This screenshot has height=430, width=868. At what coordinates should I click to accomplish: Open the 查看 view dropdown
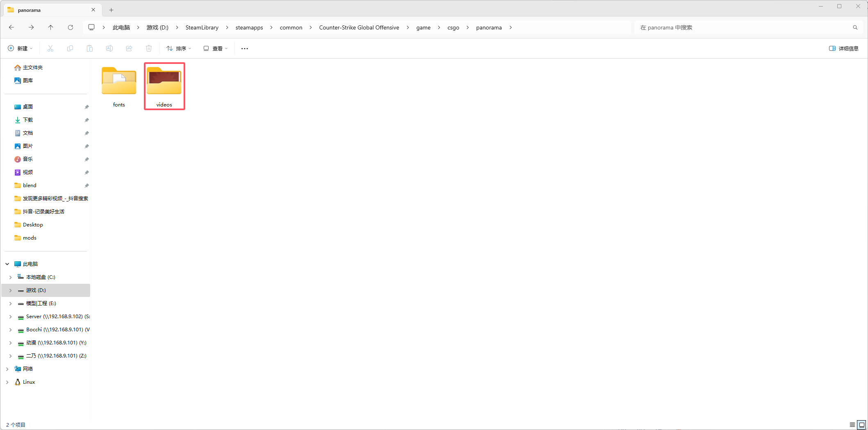[x=216, y=48]
